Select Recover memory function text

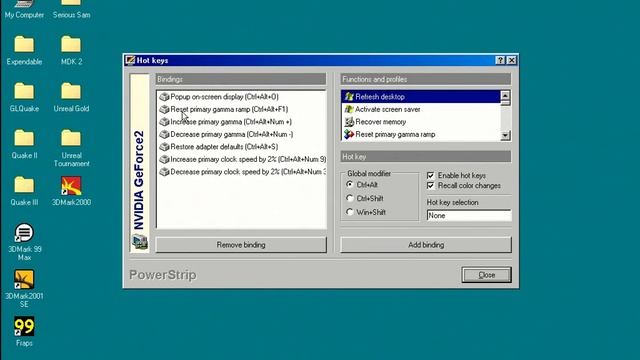(380, 122)
